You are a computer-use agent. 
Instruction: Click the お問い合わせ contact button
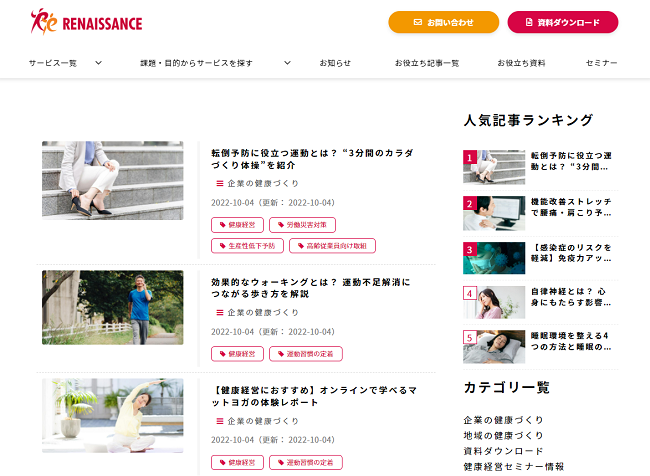(444, 22)
